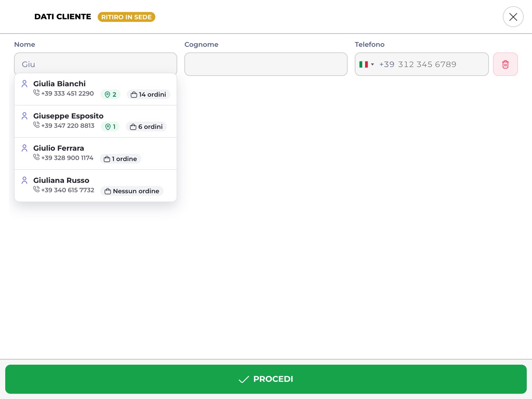The width and height of the screenshot is (532, 399).
Task: Click the person icon beside Giuseppe Esposito
Action: pos(24,116)
